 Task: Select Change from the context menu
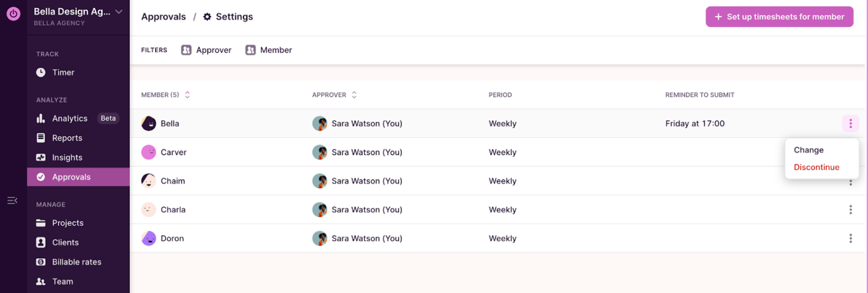[808, 150]
